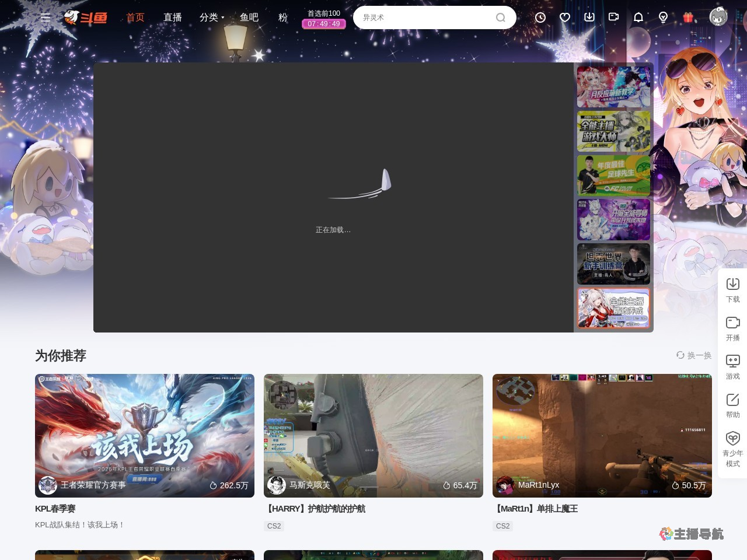The image size is (747, 560).
Task: Expand the 分类 category dropdown
Action: (x=211, y=17)
